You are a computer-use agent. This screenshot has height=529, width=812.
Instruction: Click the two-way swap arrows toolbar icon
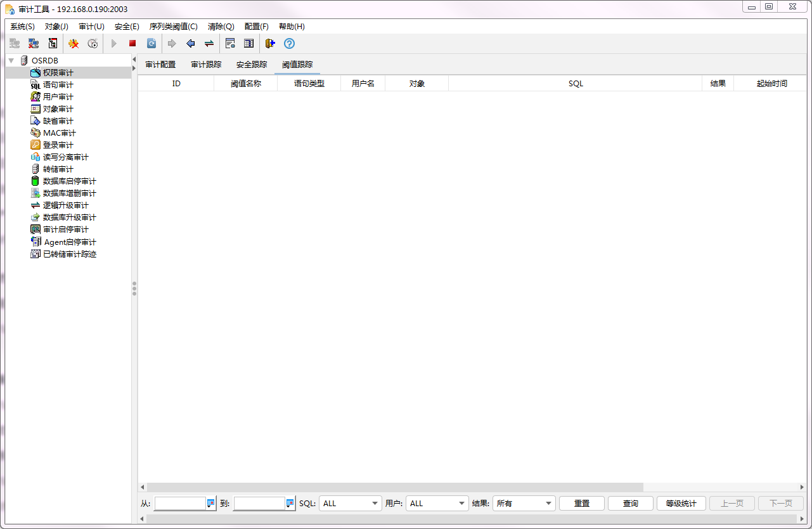tap(209, 44)
